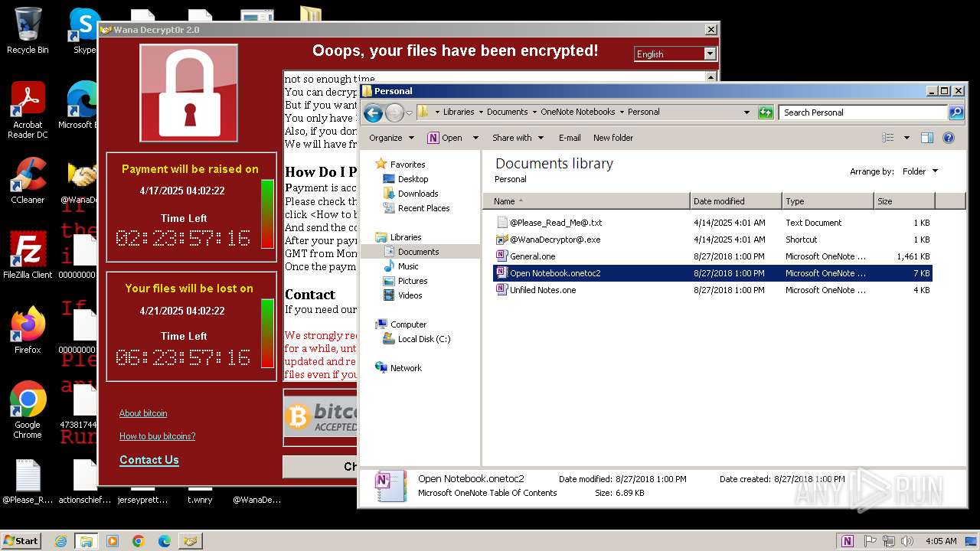
Task: Click Windows Explorer taskbar icon
Action: point(87,541)
